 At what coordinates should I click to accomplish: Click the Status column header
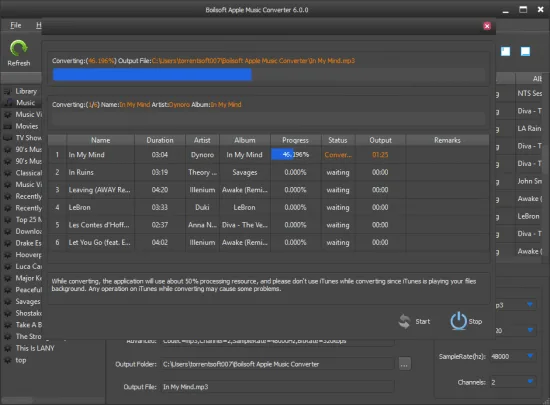click(x=338, y=140)
